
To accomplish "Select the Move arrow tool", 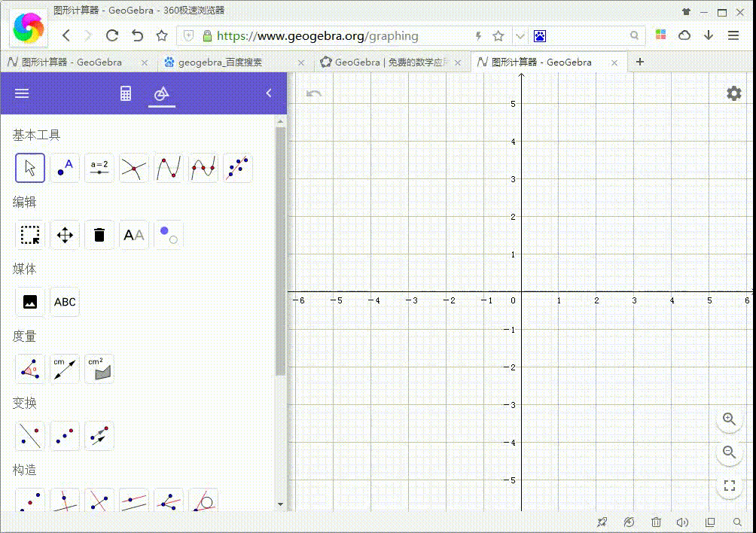I will [x=30, y=168].
